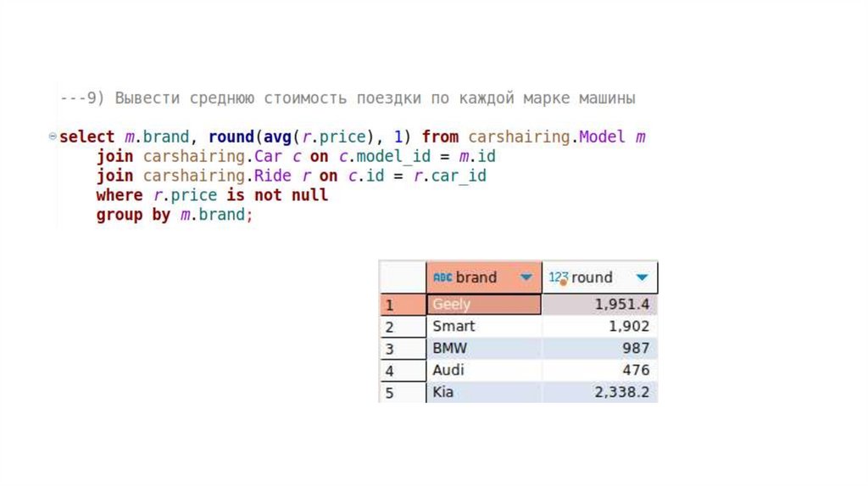
Task: Click the brand column header
Action: [484, 277]
